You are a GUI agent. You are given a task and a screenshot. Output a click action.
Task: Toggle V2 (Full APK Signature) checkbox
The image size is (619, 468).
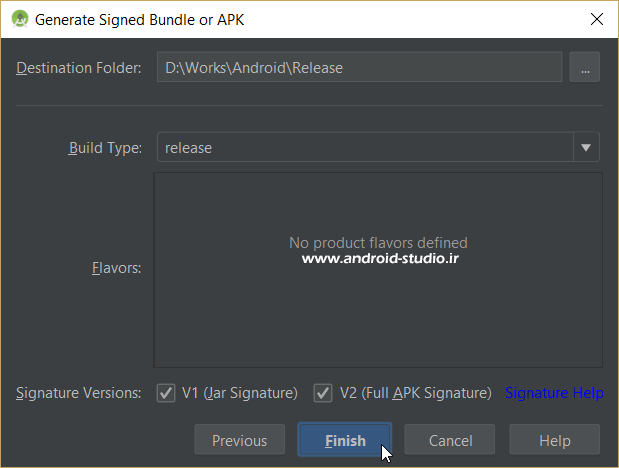pos(323,393)
